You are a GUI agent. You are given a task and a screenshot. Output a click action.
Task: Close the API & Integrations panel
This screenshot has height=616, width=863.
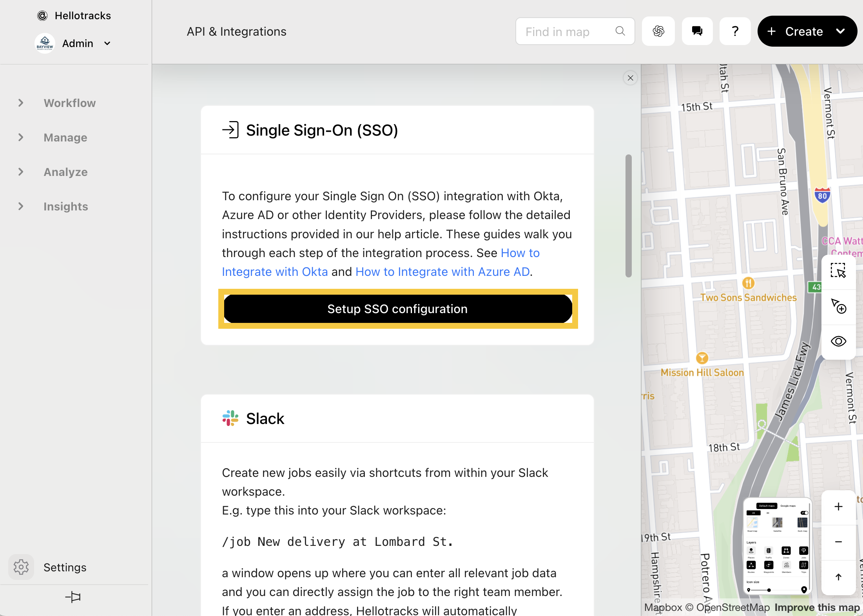tap(630, 78)
